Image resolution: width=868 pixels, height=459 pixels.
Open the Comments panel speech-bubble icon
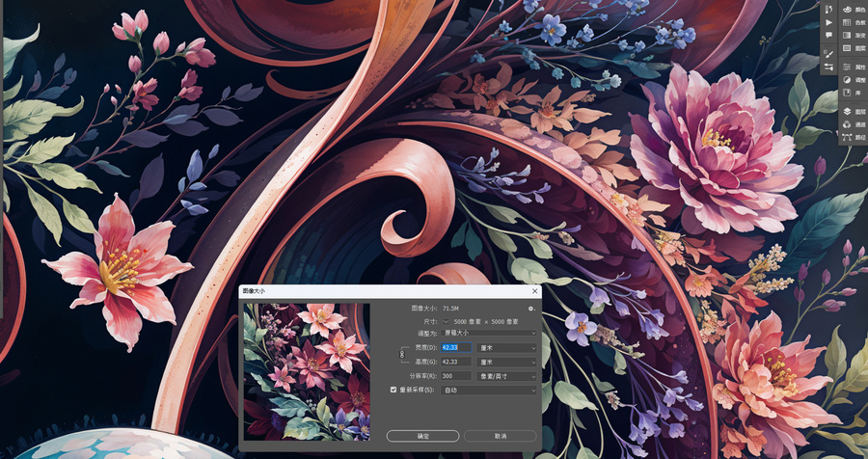click(x=828, y=36)
